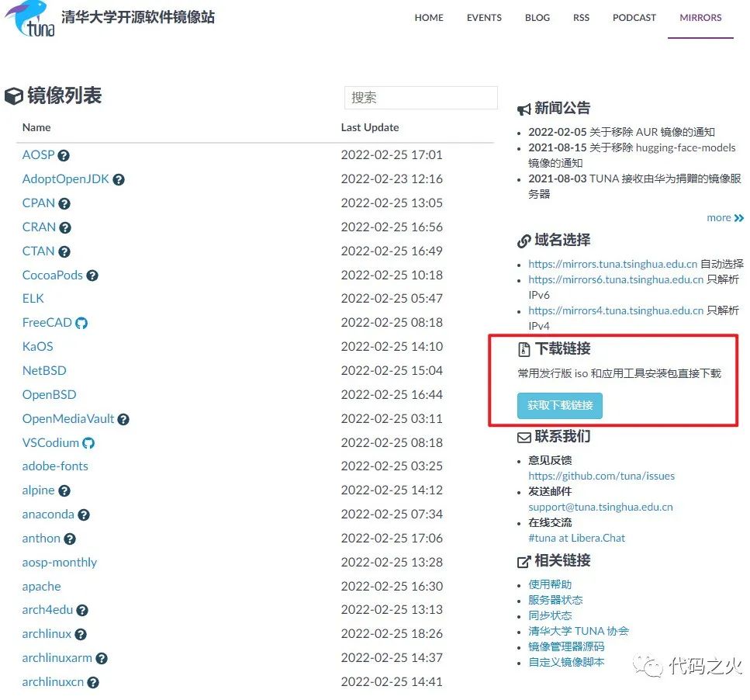Open RSS navigation item
This screenshot has width=750, height=700.
[x=581, y=18]
